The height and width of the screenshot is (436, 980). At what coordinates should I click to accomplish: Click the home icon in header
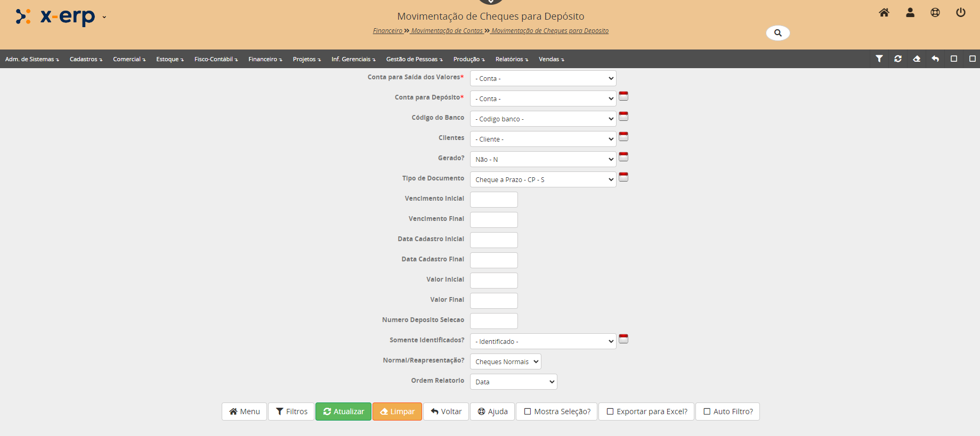(884, 13)
